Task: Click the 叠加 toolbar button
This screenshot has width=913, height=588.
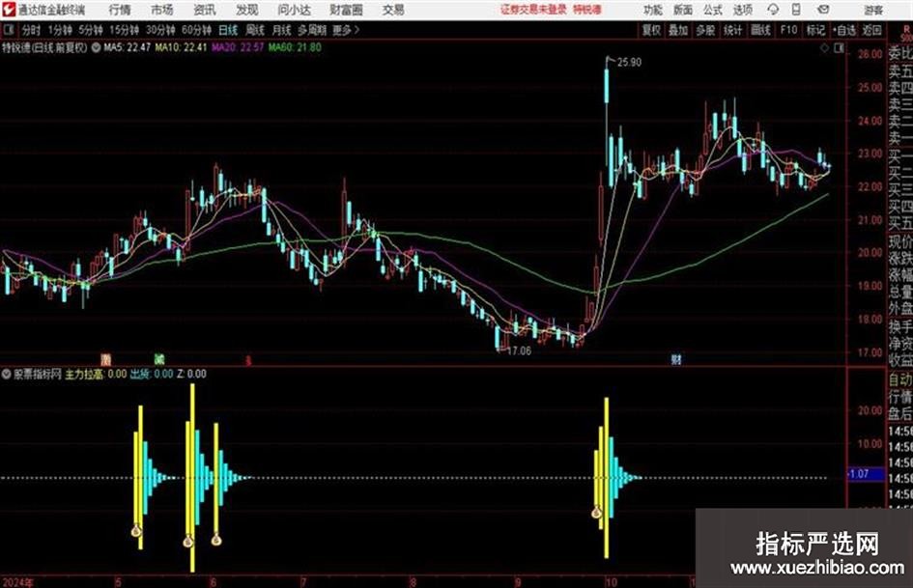Action: click(x=678, y=30)
